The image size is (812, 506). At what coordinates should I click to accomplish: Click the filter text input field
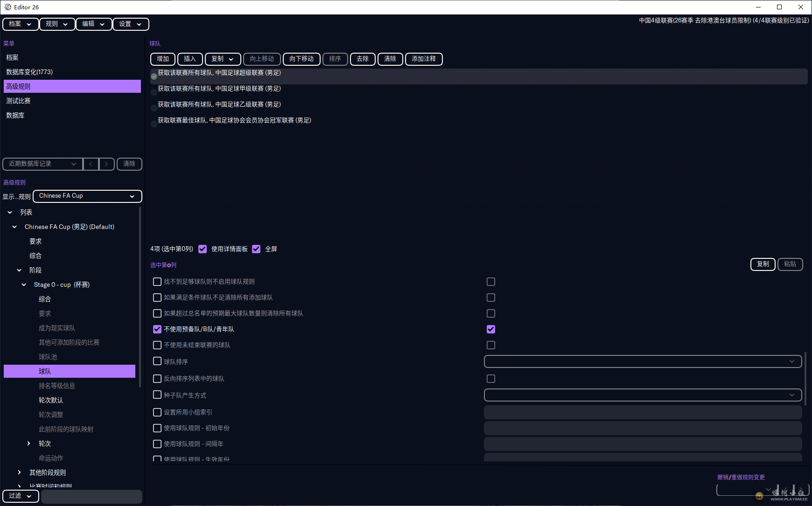coord(91,496)
